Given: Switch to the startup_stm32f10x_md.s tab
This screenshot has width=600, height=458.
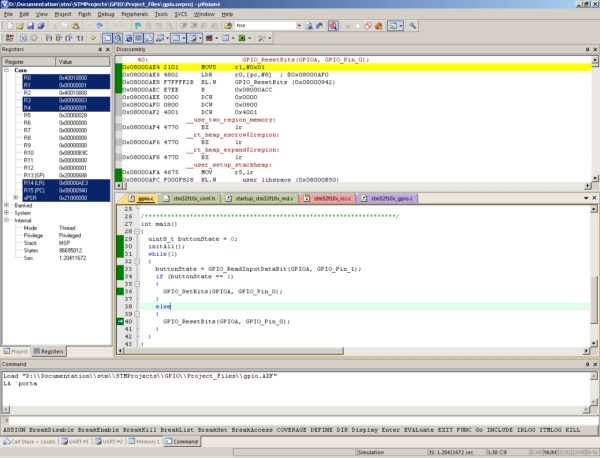Looking at the screenshot, I should click(x=260, y=198).
